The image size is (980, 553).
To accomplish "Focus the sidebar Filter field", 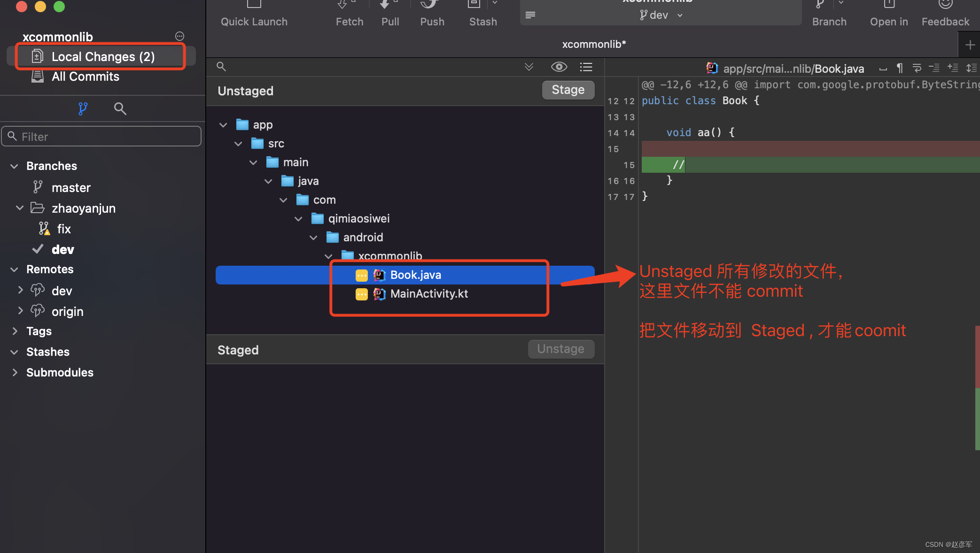I will coord(101,137).
